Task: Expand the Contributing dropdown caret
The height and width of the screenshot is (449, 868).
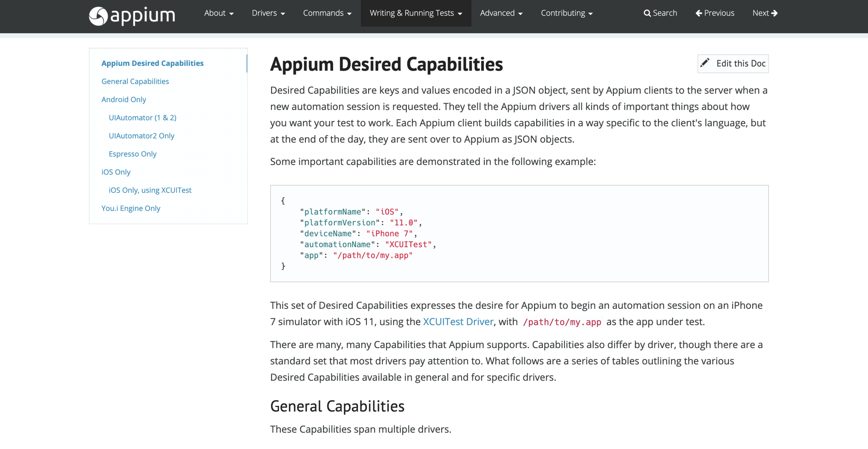Action: tap(591, 14)
